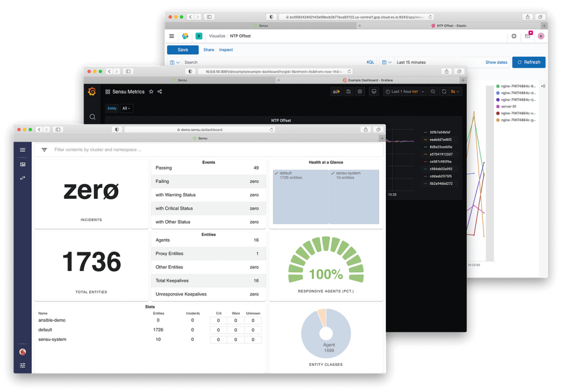The height and width of the screenshot is (392, 564).
Task: Switch to Sensu tab in Grafana window
Action: 180,80
